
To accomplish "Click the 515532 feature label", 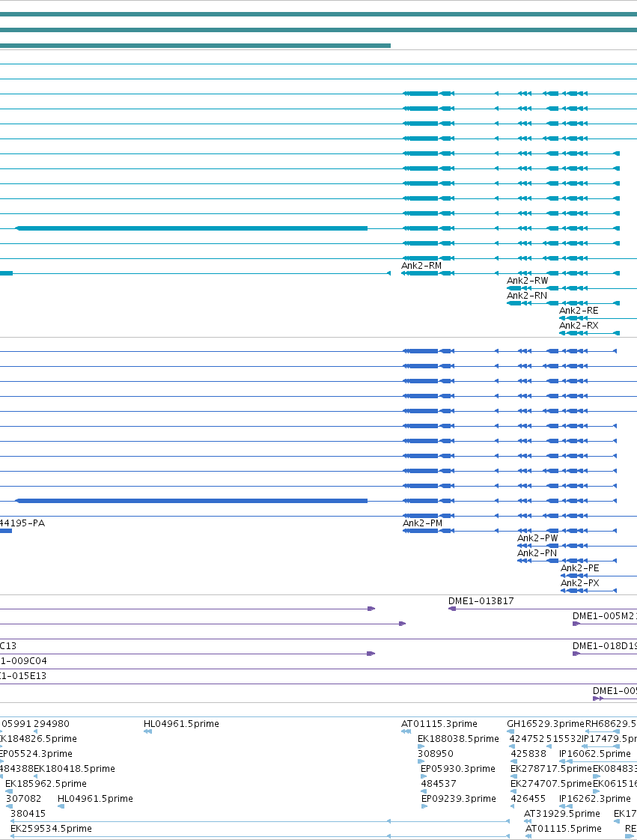I will 564,739.
